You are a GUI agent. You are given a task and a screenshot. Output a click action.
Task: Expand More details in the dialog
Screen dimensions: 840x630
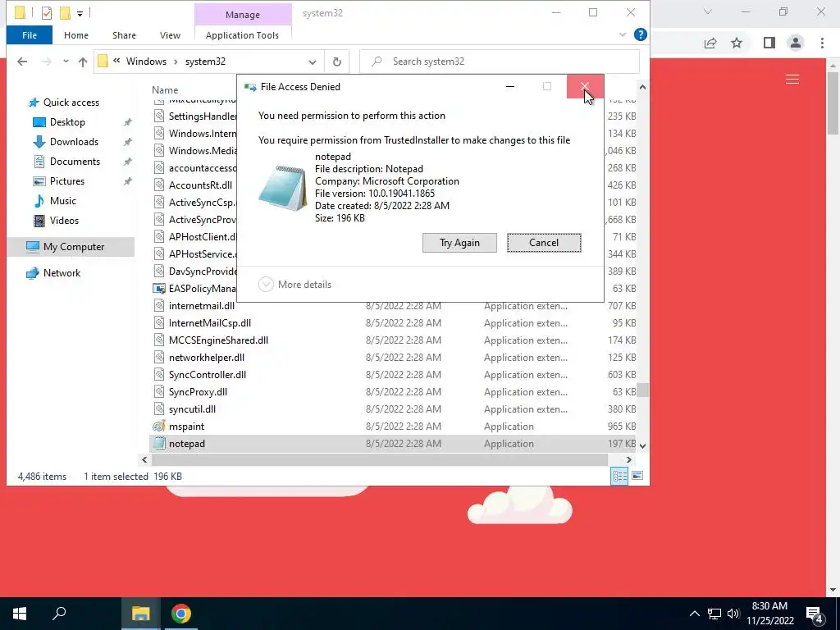(x=294, y=285)
